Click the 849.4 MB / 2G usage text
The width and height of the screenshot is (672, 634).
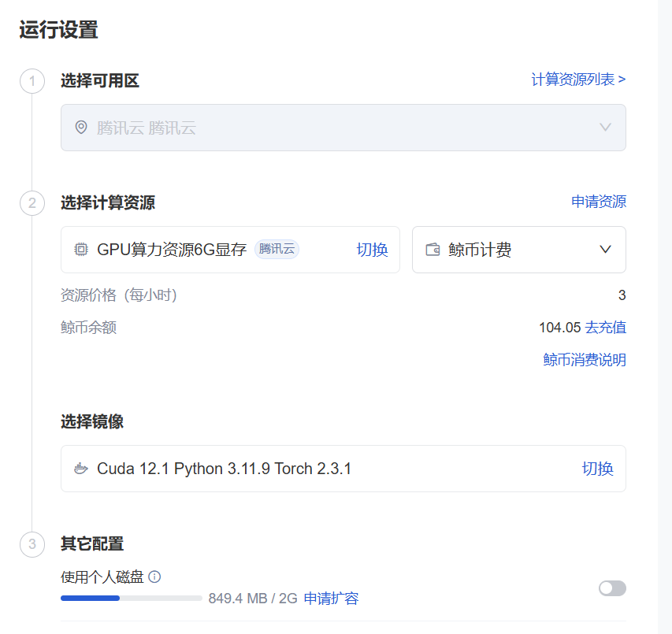click(x=253, y=598)
